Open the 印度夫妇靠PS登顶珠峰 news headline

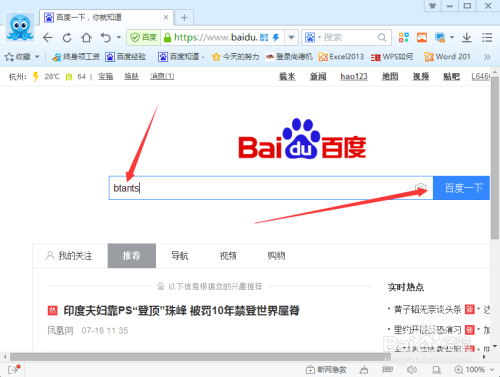point(182,311)
